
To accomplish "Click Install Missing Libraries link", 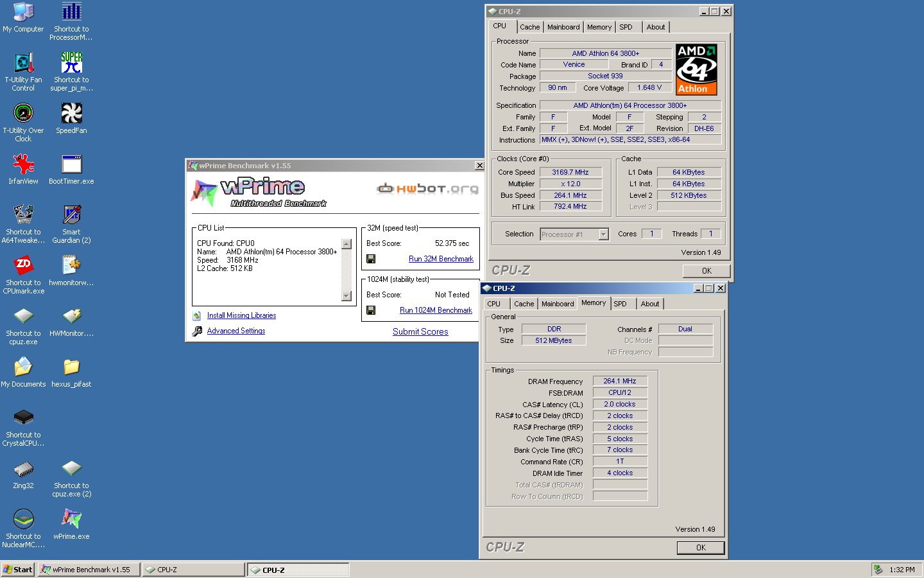I will pyautogui.click(x=241, y=315).
